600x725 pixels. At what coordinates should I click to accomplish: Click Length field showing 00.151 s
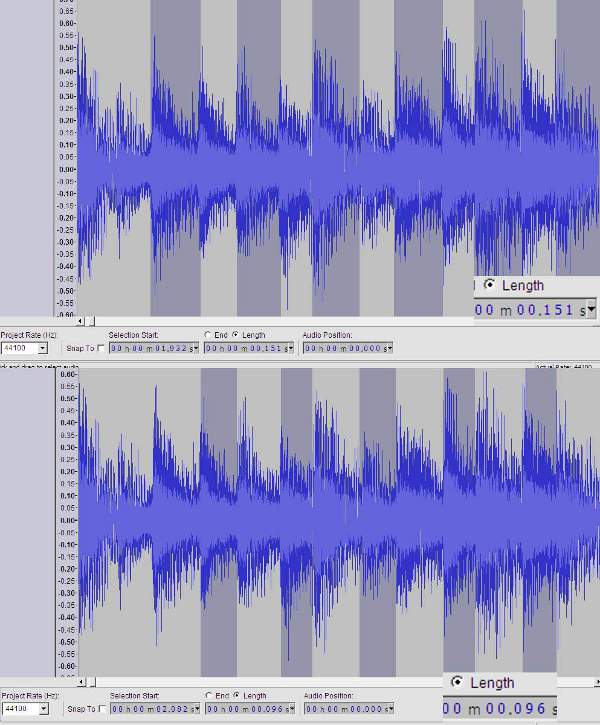tap(249, 348)
